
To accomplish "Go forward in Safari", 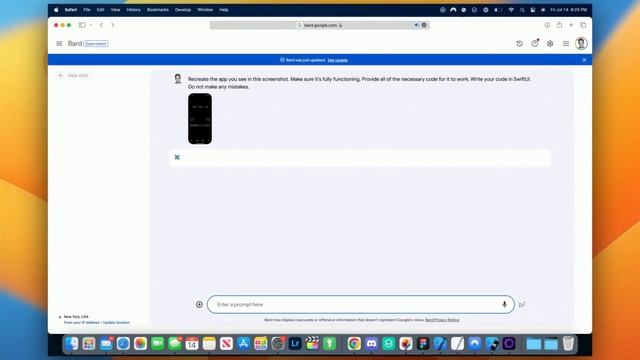I will coord(112,25).
